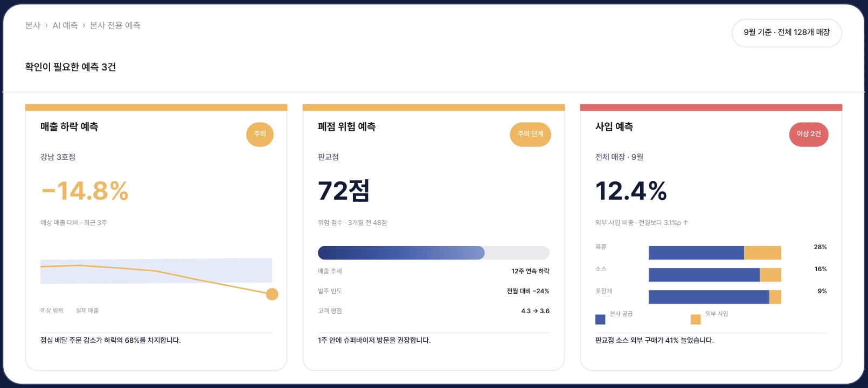Screen dimensions: 868x388
Task: Click the 위험 점수 · 3개월 전 48점 caption
Action: (352, 223)
